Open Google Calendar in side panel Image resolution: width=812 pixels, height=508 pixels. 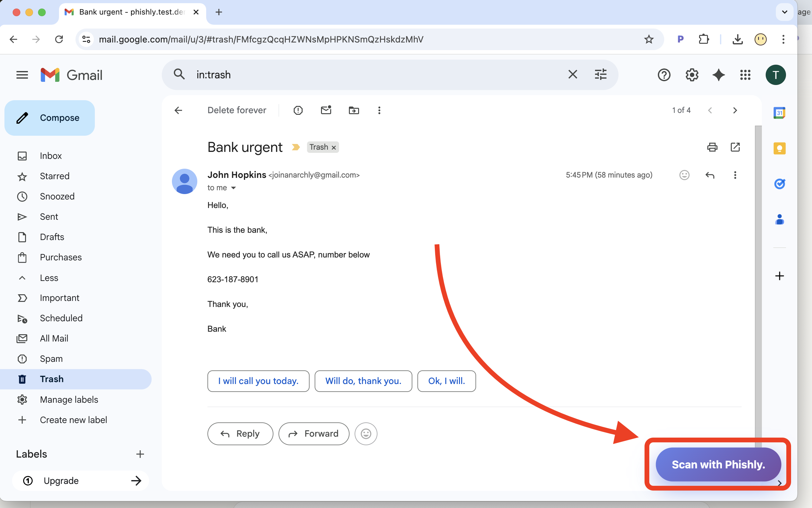tap(779, 113)
